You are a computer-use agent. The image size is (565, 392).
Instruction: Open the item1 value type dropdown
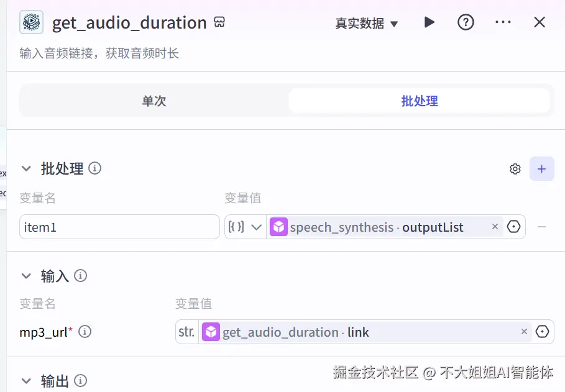[246, 227]
